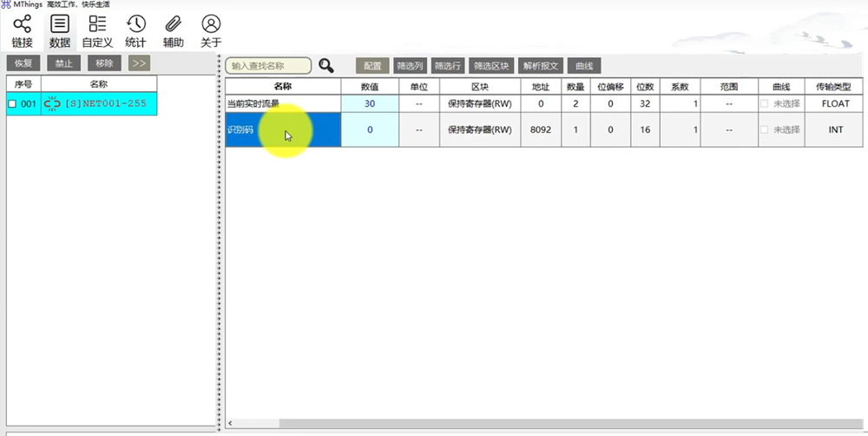Open the 筛选区块 block filter
This screenshot has width=868, height=436.
point(490,66)
